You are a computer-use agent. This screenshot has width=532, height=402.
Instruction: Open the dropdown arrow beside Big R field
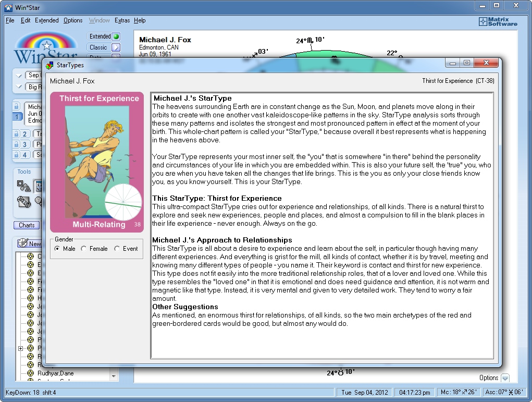click(x=19, y=87)
